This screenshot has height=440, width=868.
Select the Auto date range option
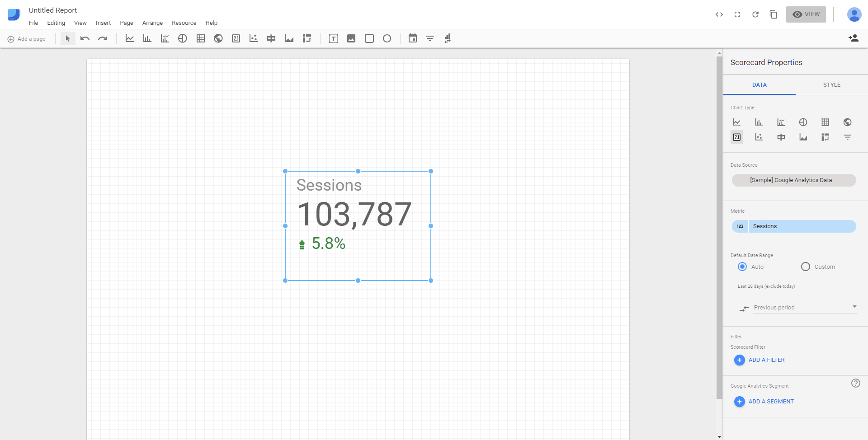tap(741, 267)
